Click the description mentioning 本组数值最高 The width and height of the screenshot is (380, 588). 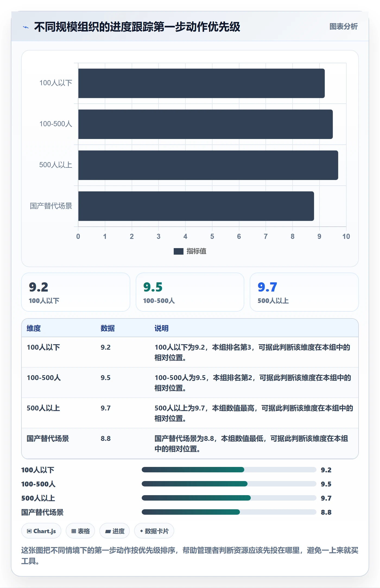pyautogui.click(x=254, y=413)
